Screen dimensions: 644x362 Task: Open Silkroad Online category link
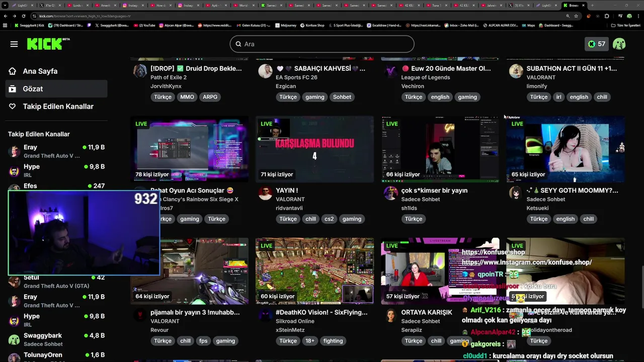[x=295, y=321]
